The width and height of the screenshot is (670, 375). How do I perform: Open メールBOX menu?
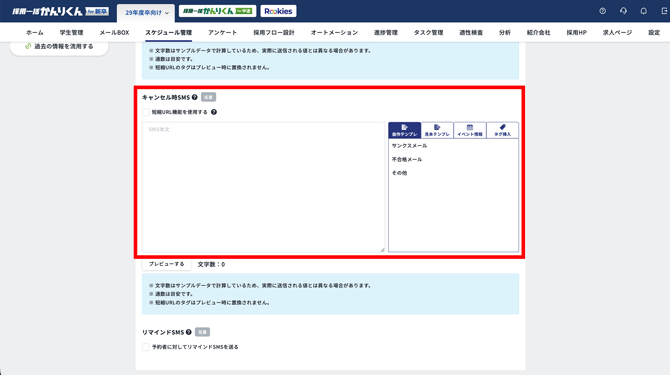(114, 32)
